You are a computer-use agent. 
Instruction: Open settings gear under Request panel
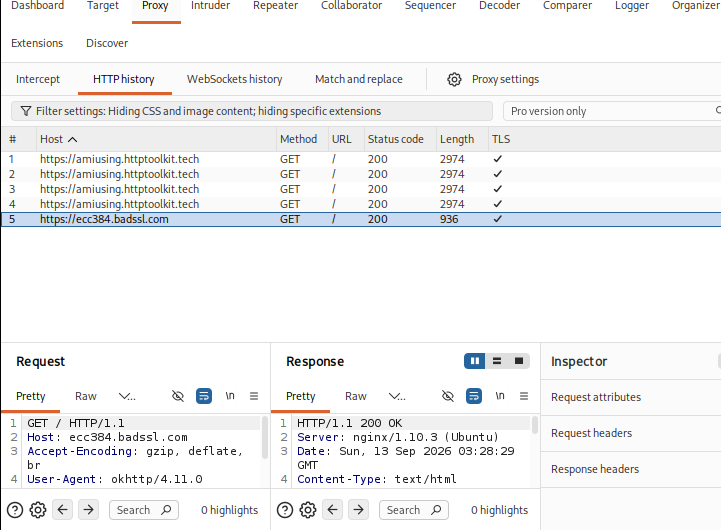[x=38, y=510]
